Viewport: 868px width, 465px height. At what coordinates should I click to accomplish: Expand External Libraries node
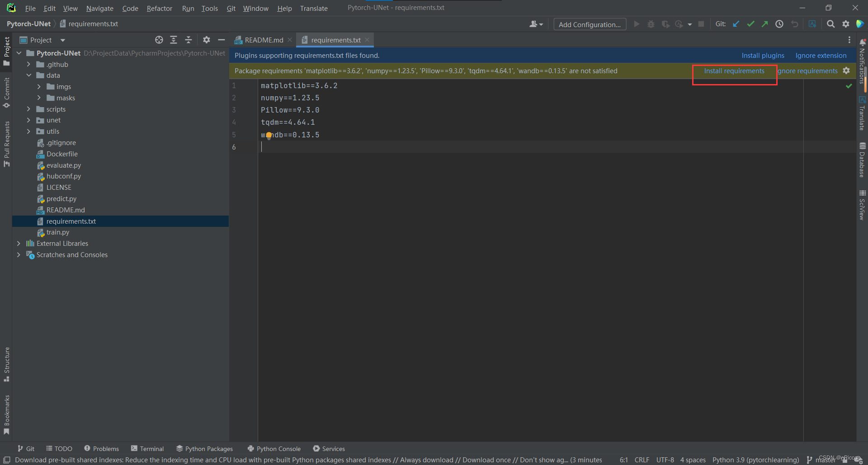tap(19, 244)
